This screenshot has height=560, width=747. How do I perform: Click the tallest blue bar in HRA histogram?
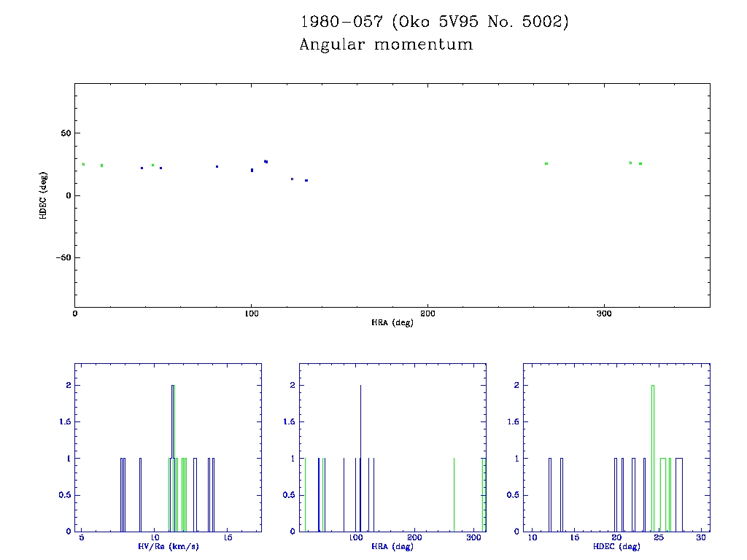click(360, 459)
